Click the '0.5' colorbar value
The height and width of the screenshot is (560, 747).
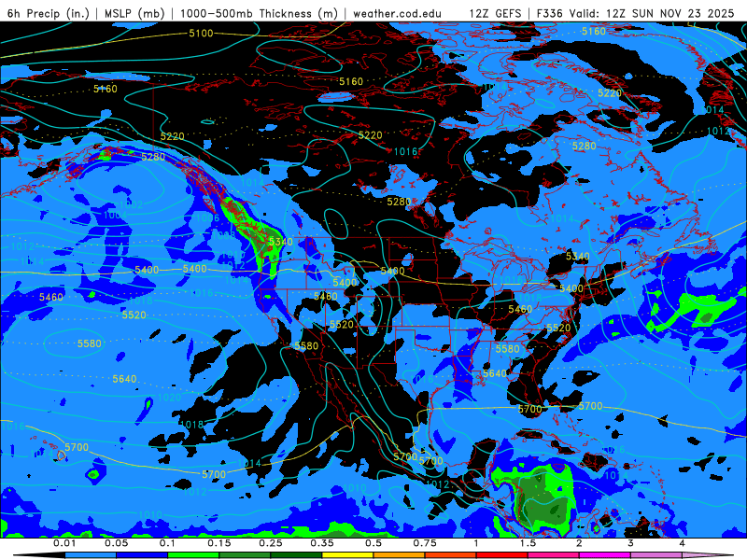point(373,543)
